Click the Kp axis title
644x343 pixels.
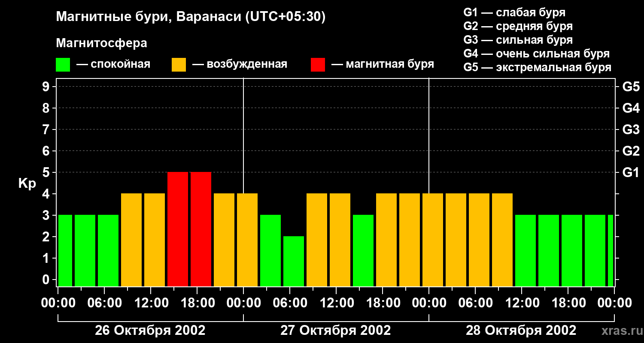point(27,184)
